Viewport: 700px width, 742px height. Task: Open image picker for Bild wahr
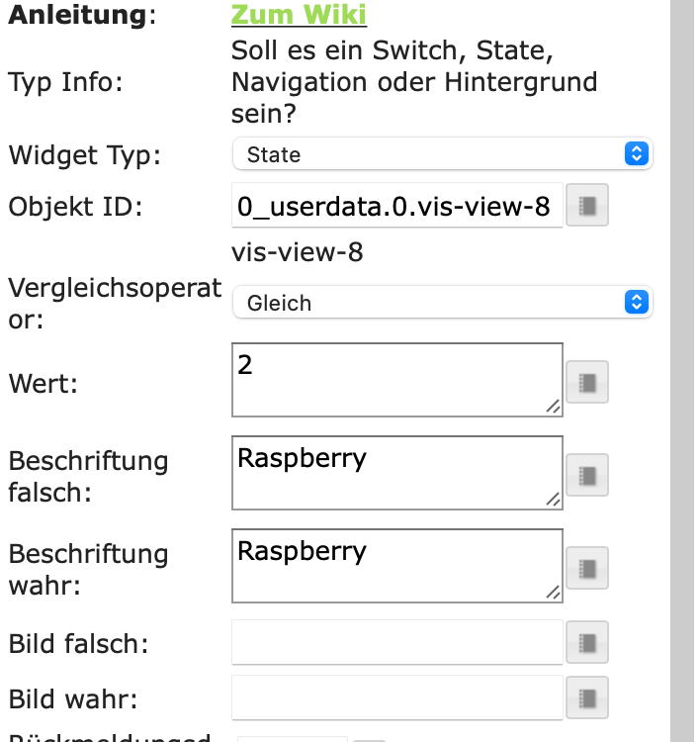tap(587, 697)
